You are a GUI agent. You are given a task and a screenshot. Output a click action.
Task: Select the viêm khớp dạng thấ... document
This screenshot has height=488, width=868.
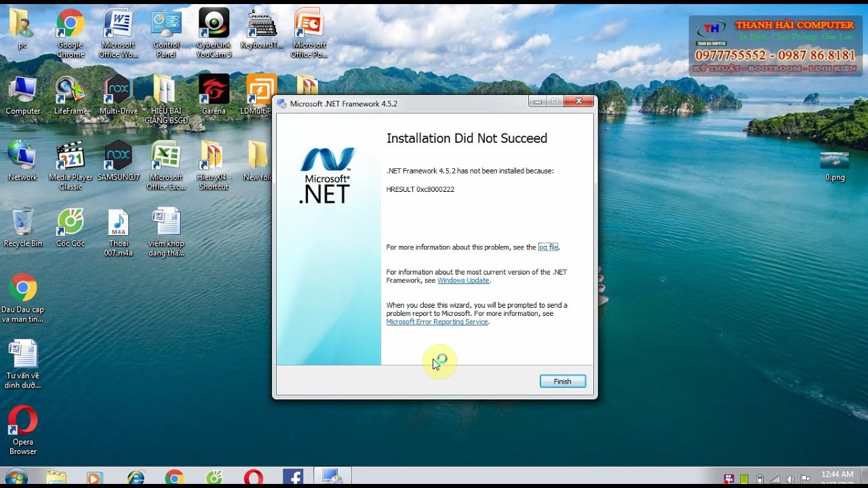coord(166,232)
